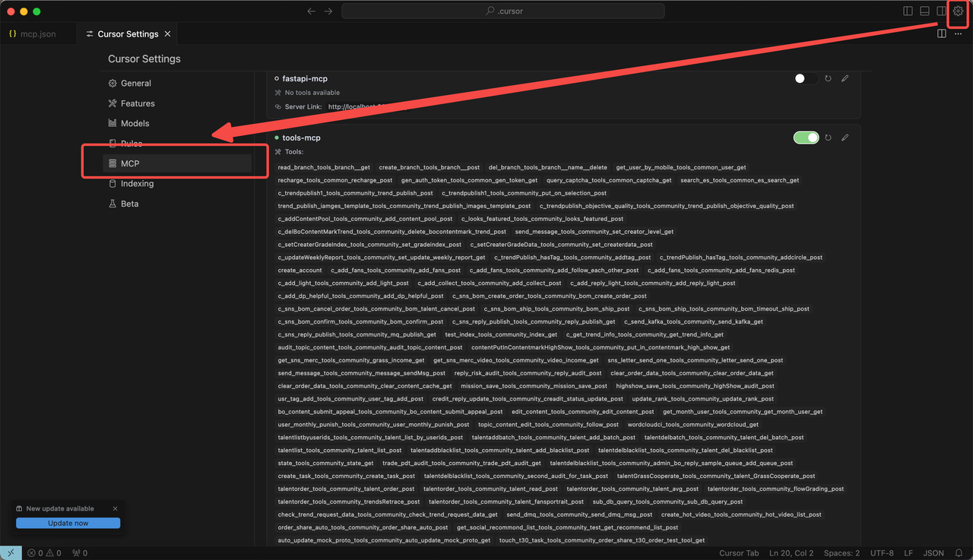
Task: Go forward with the right arrow
Action: point(328,11)
